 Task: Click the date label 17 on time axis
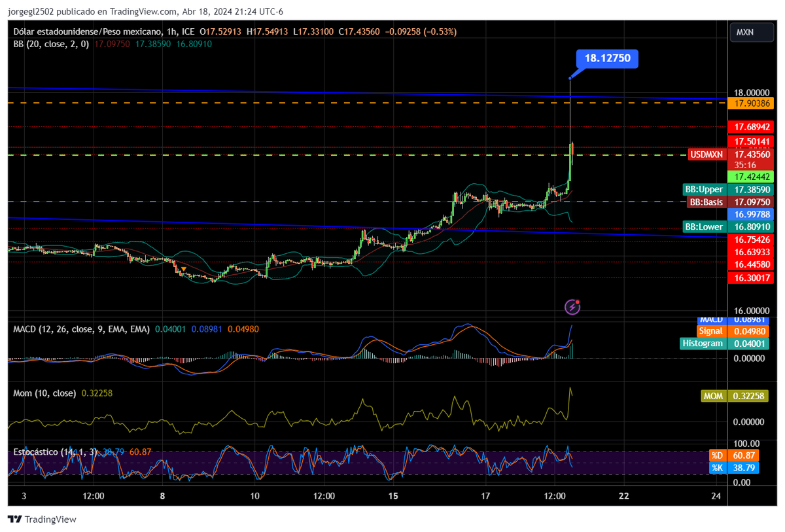tap(486, 496)
